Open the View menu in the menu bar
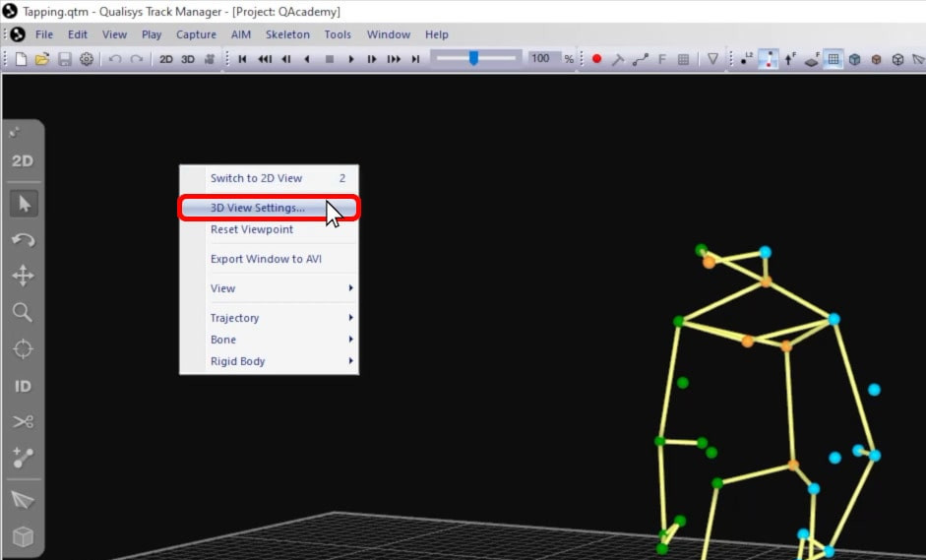 click(x=114, y=34)
